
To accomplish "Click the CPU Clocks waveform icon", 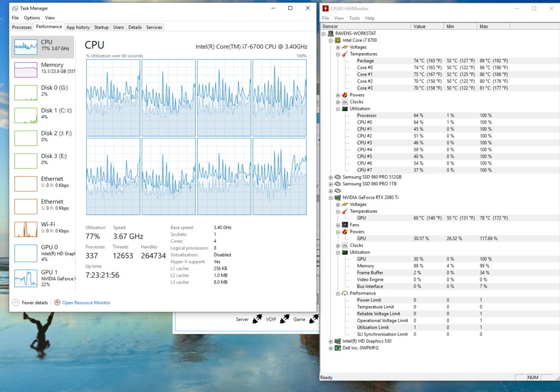I will [344, 102].
